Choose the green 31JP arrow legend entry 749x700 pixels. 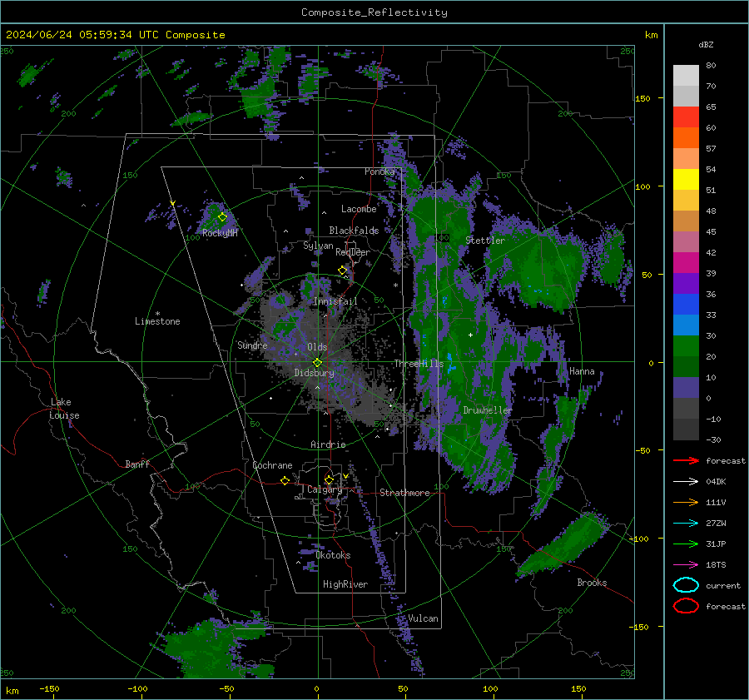point(686,544)
